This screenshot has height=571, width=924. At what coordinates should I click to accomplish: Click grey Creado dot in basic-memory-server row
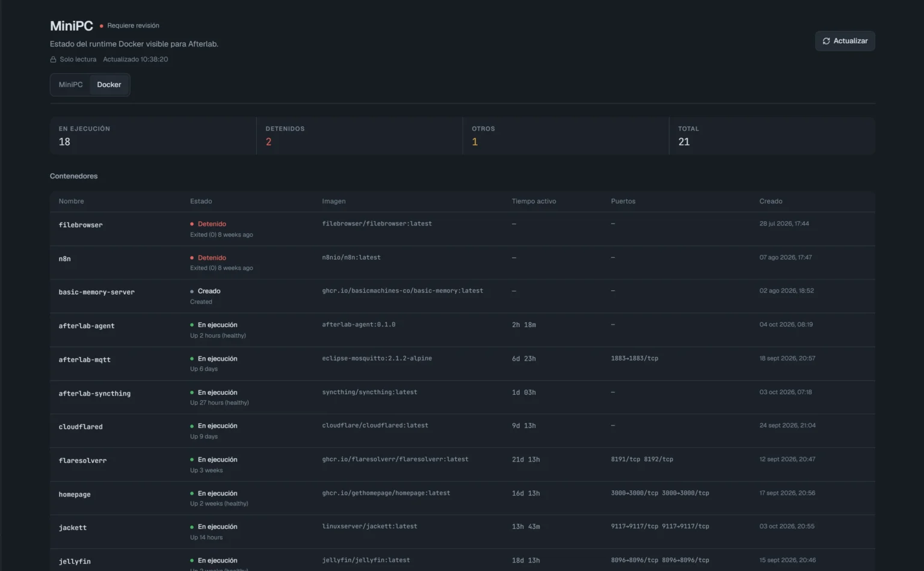coord(192,292)
